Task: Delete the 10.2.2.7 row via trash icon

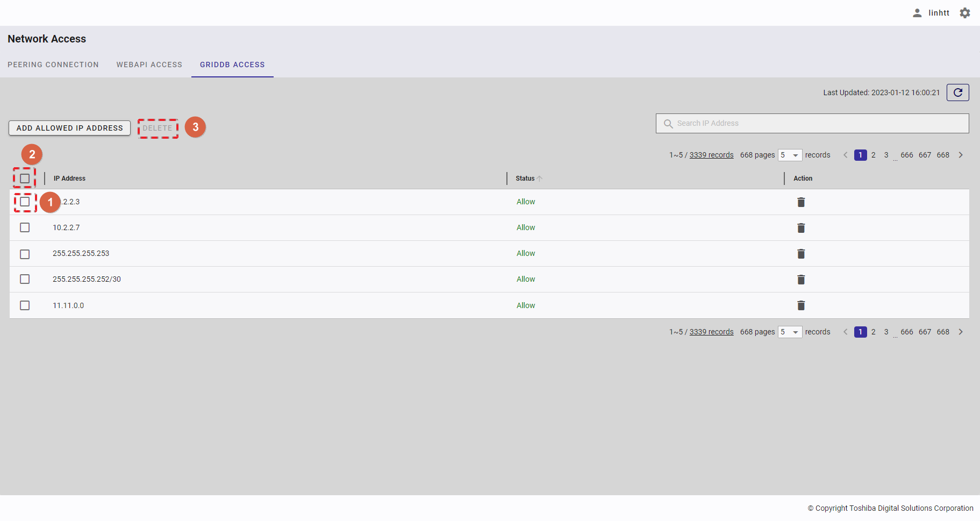Action: pyautogui.click(x=800, y=228)
